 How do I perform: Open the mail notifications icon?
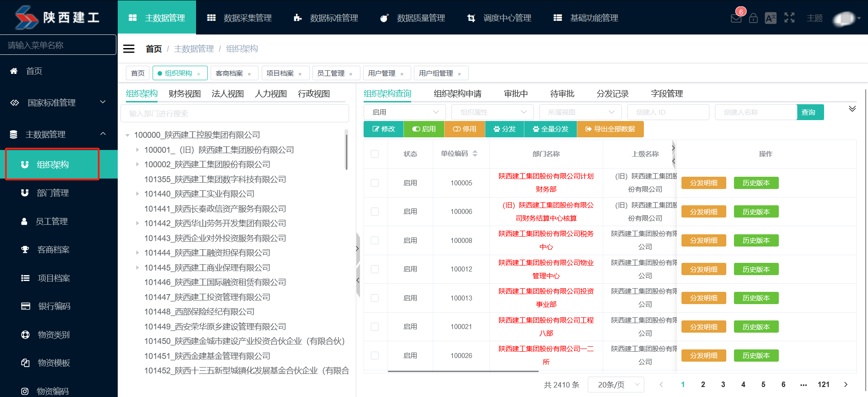736,18
